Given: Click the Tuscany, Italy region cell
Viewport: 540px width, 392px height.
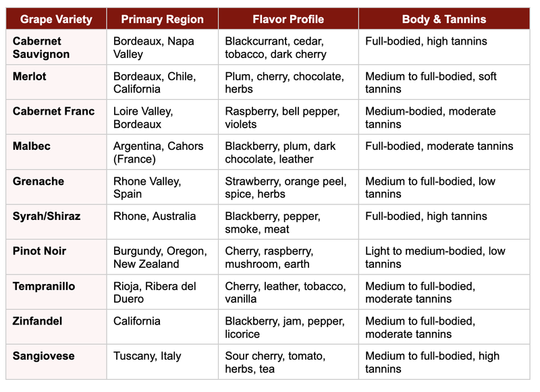Looking at the screenshot, I should tap(147, 356).
